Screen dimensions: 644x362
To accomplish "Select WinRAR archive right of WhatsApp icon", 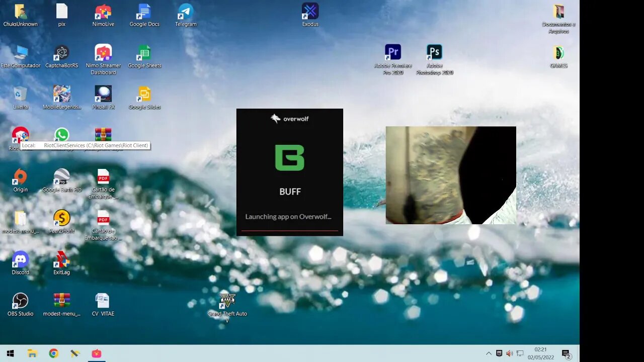I will (103, 135).
